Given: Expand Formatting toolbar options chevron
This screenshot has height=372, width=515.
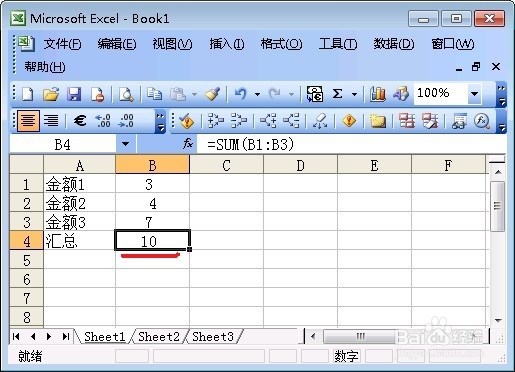Looking at the screenshot, I should click(x=160, y=121).
